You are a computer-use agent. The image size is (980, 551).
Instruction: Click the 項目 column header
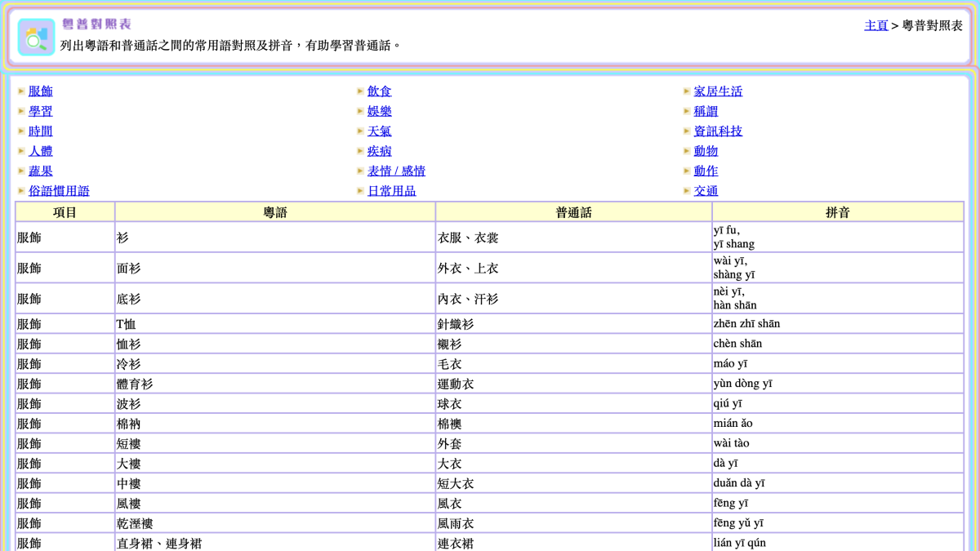65,212
